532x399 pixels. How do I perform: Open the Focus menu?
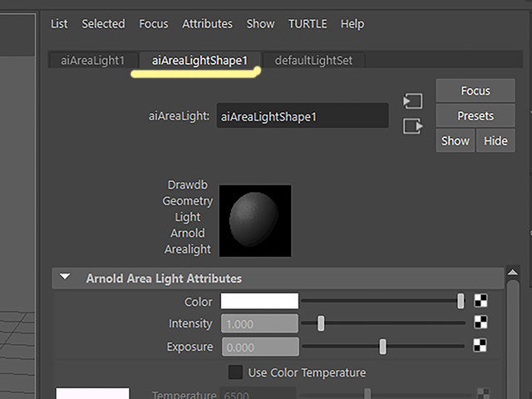(153, 24)
